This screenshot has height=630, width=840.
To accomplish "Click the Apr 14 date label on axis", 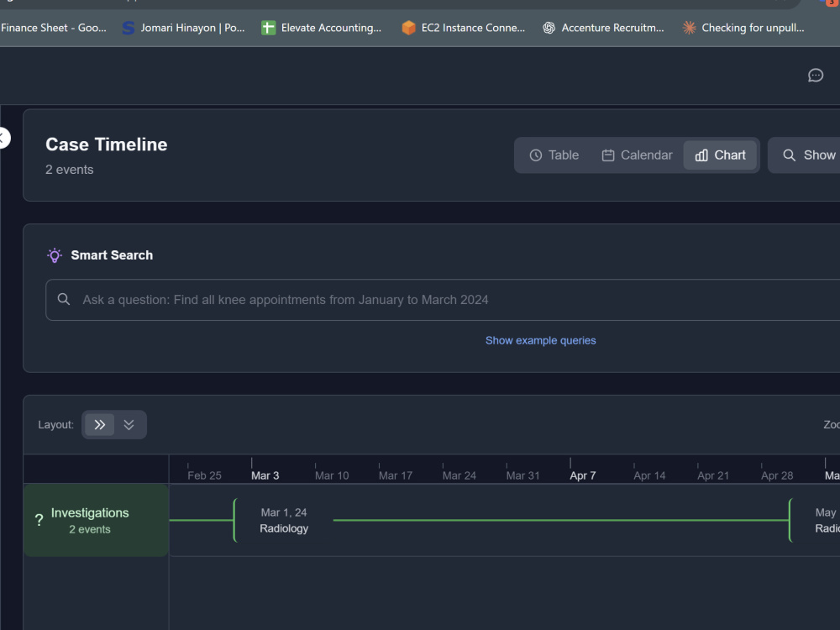I will (x=649, y=475).
